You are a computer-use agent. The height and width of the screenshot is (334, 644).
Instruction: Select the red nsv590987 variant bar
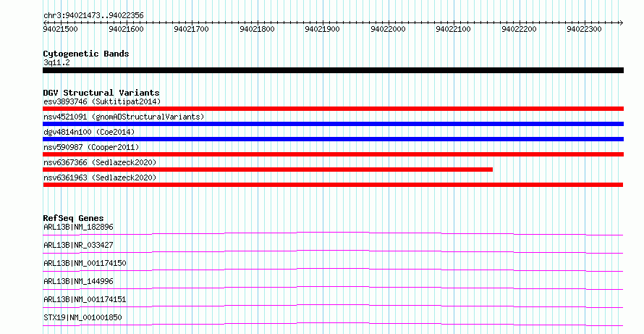[x=333, y=154]
